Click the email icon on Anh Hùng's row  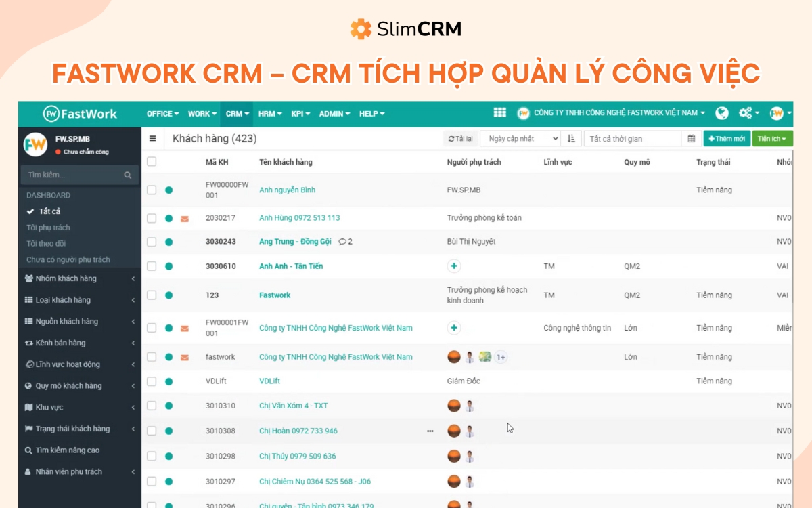click(x=184, y=217)
